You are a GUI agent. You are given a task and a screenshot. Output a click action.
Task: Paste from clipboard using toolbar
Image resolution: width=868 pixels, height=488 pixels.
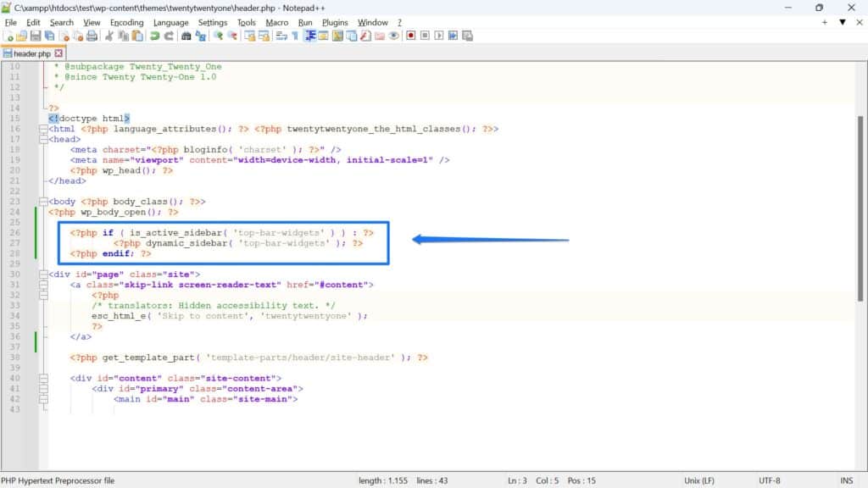[x=137, y=36]
